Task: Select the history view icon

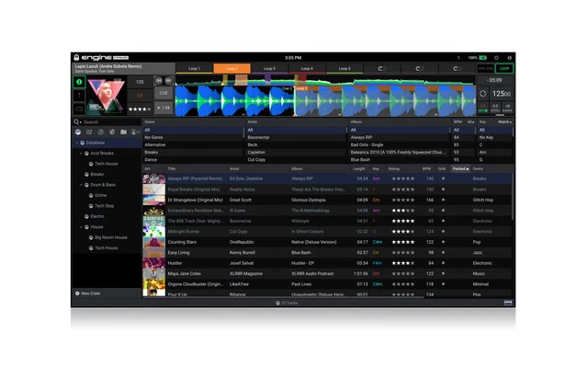Action: [100, 132]
